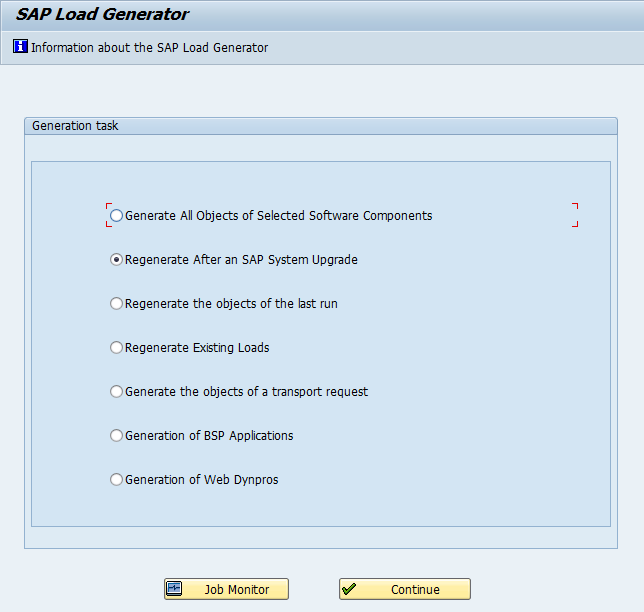Select Generate All Objects of Selected Software Components
The width and height of the screenshot is (644, 612).
click(x=116, y=215)
